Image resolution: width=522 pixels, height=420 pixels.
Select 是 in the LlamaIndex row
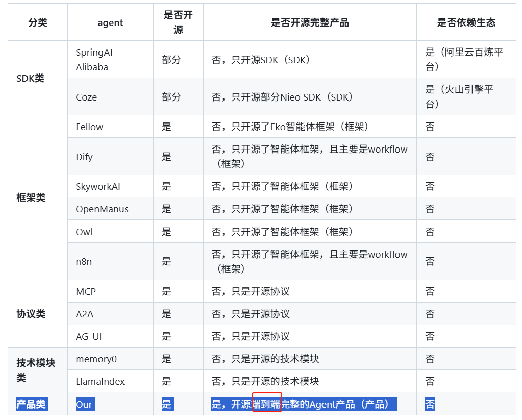coord(166,381)
